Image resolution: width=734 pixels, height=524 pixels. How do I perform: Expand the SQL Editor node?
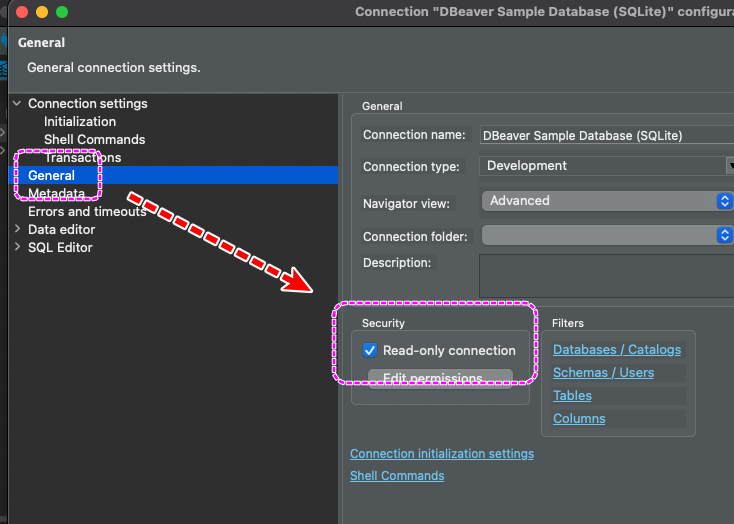17,247
